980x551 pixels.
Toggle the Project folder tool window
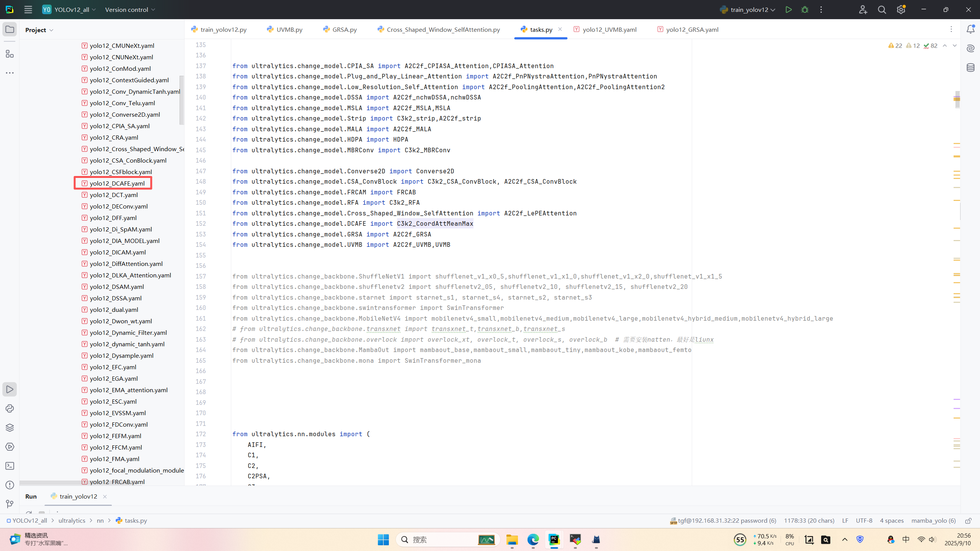click(10, 29)
